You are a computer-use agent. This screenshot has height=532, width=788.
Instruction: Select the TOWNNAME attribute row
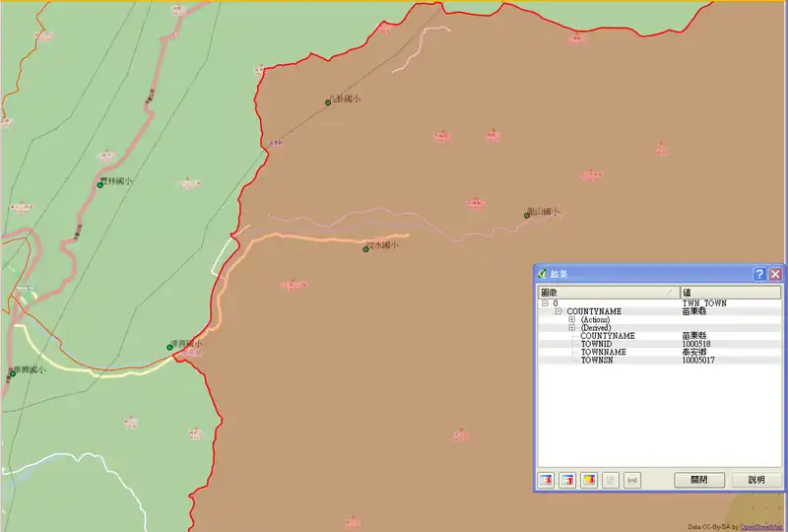603,352
